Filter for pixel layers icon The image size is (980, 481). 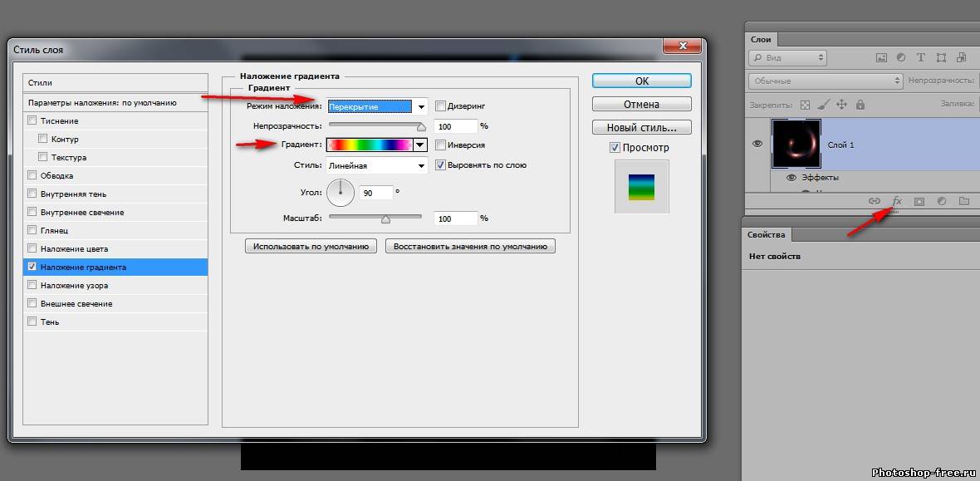pyautogui.click(x=881, y=58)
